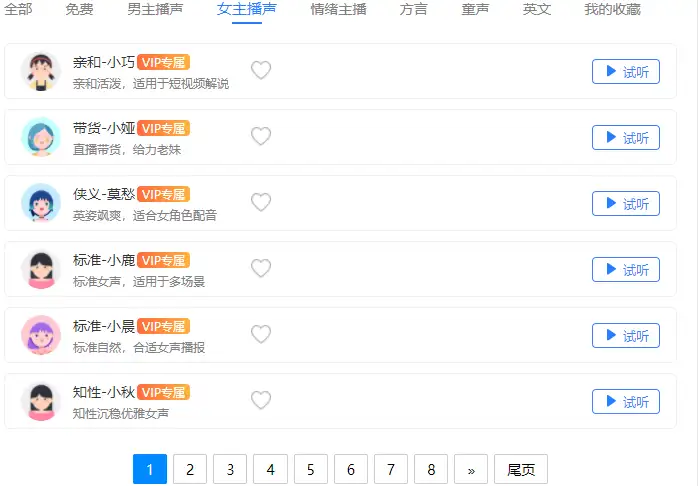Open the 情绪主播 tab

(338, 9)
